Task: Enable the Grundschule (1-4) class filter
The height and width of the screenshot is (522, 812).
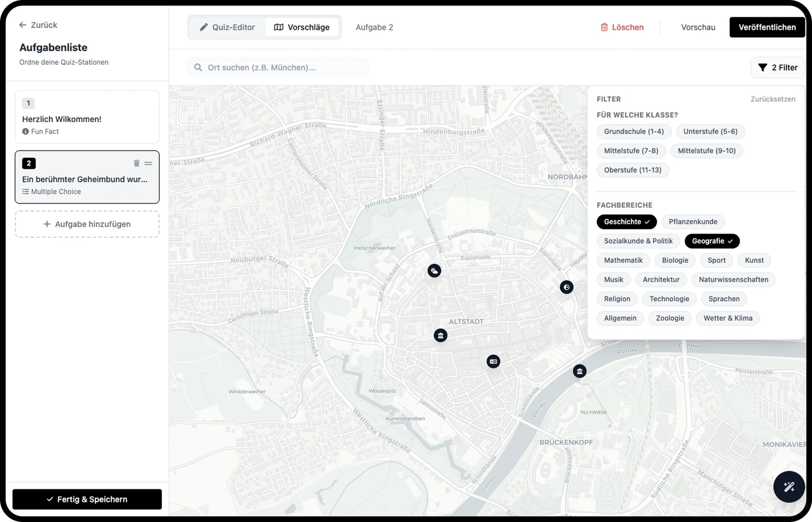Action: click(x=634, y=131)
